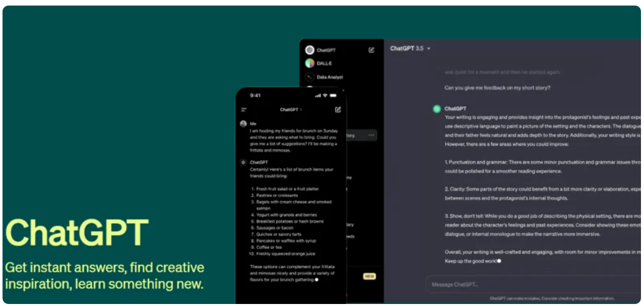644x306 pixels.
Task: Click 'Breakfast potatoes or hash browns' item
Action: [290, 222]
